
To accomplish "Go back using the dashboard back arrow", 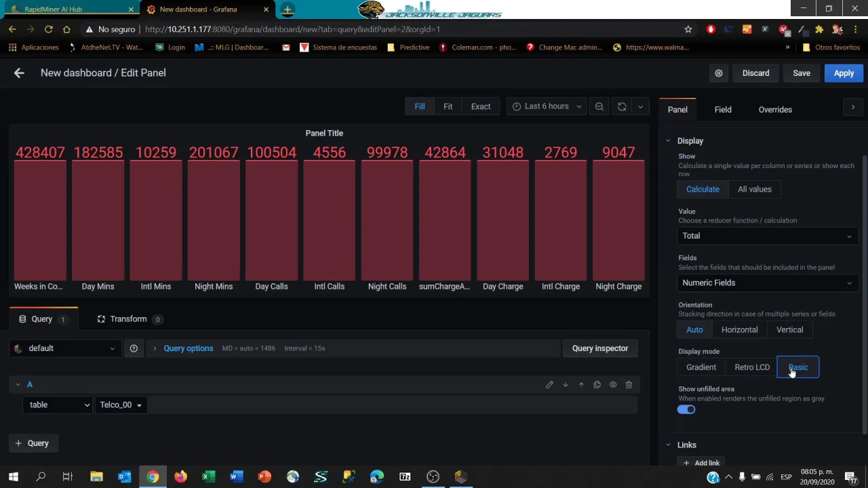I will click(19, 73).
